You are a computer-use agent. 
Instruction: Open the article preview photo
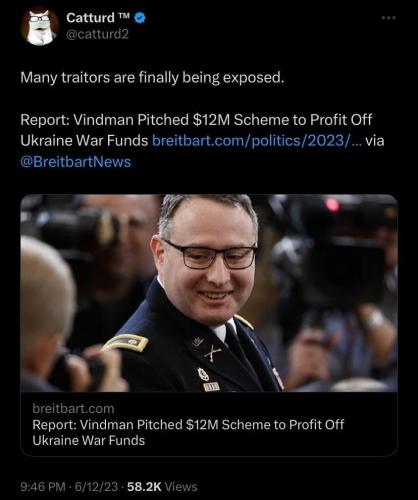pyautogui.click(x=209, y=293)
